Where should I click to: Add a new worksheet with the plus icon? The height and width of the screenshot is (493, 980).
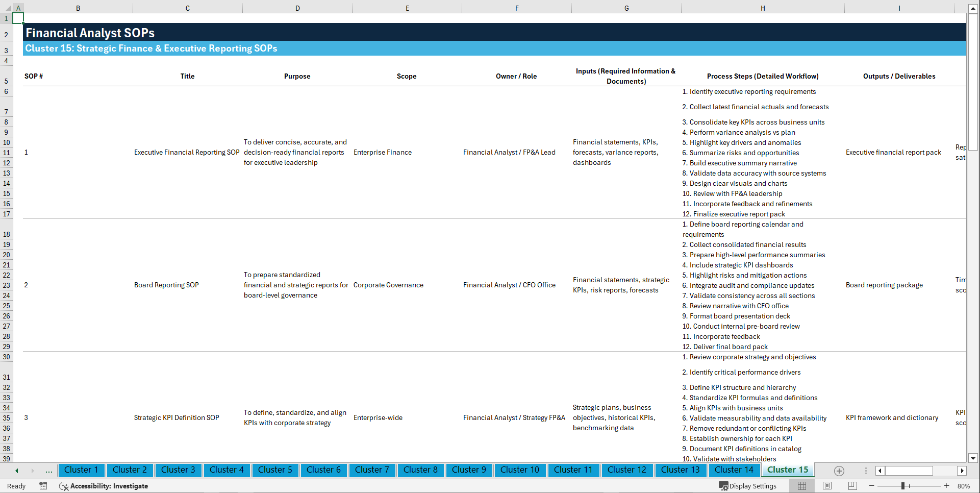pos(838,471)
